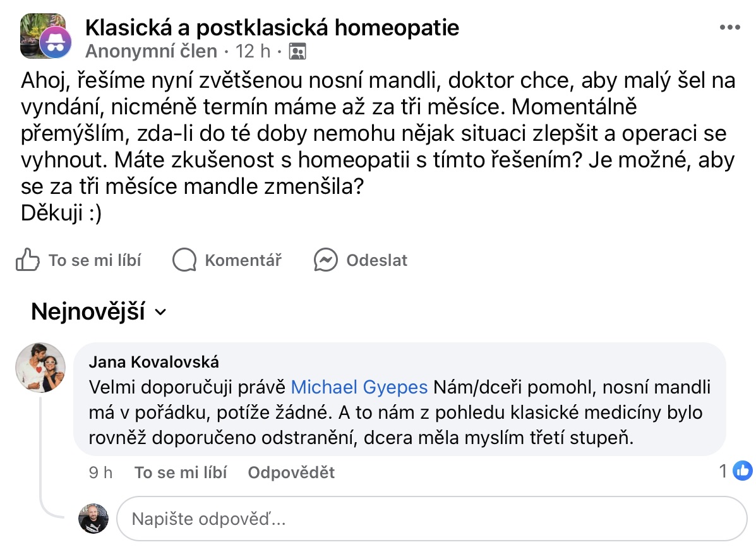
Task: Open the tagged Michael Gyepes profile link
Action: (x=359, y=387)
